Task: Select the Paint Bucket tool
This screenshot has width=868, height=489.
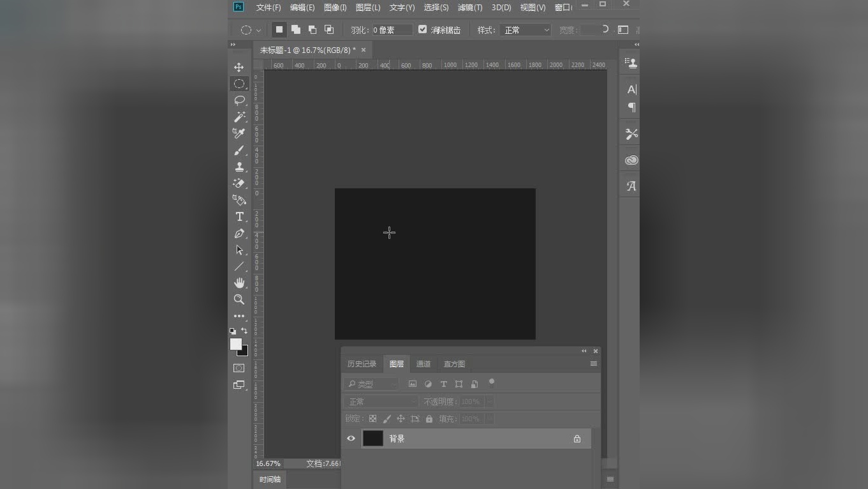Action: (x=239, y=200)
